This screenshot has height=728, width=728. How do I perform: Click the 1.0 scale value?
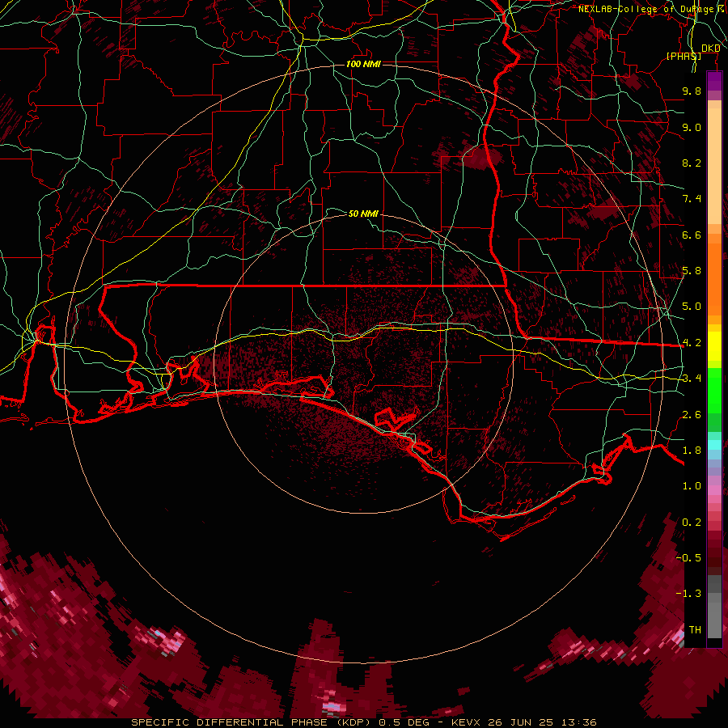(692, 487)
